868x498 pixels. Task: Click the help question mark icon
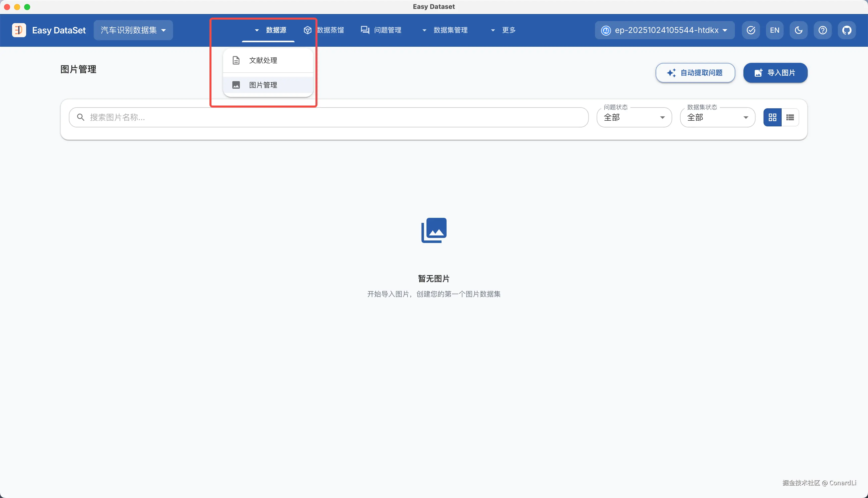point(823,30)
